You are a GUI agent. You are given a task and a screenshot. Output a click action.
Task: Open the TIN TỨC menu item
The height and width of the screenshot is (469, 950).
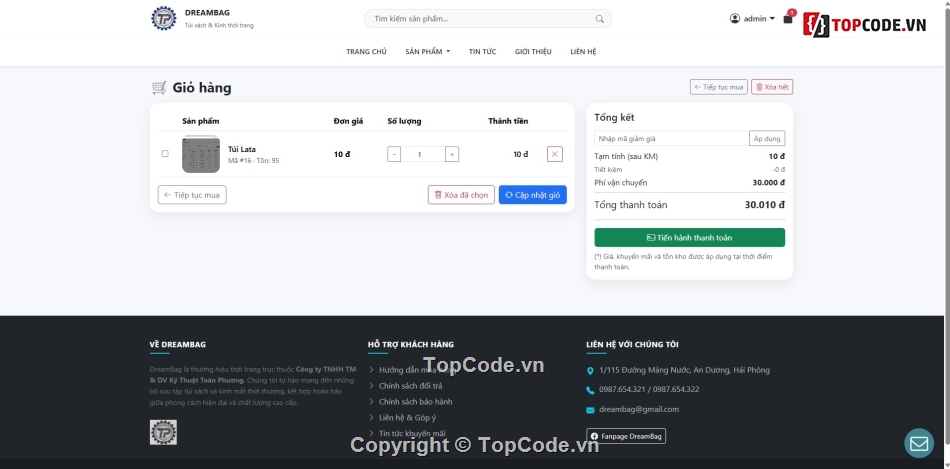pyautogui.click(x=482, y=52)
